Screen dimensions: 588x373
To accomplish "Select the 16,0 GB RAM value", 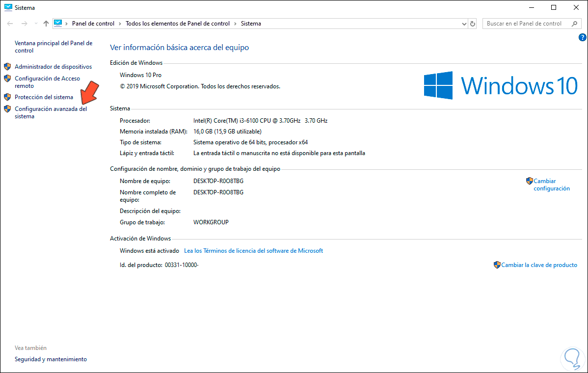I will click(x=227, y=132).
